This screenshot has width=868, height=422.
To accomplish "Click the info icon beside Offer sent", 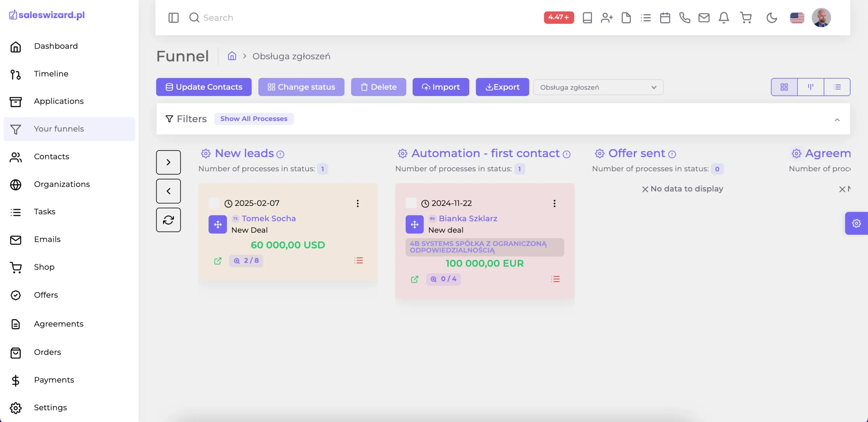I will [672, 154].
